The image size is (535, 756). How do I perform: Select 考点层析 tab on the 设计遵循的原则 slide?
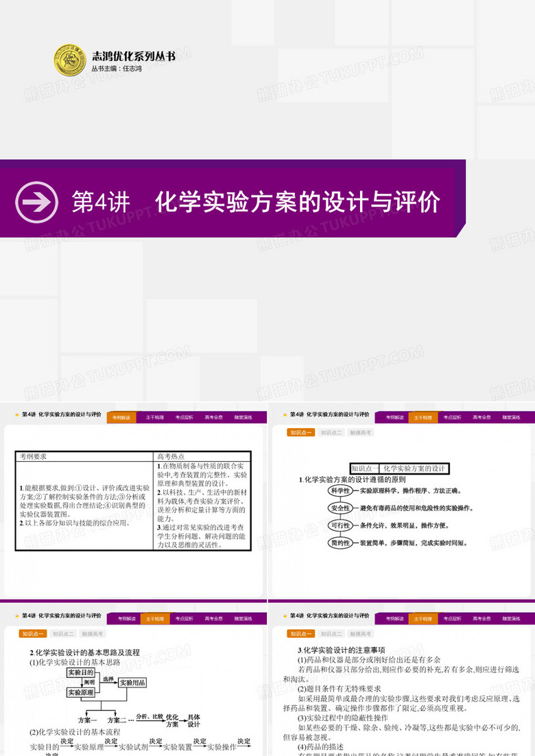452,418
